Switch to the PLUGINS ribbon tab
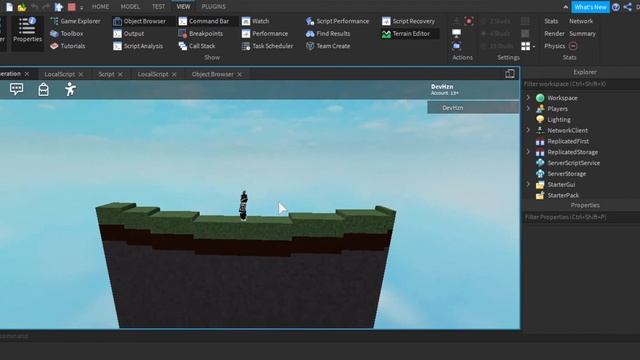 pyautogui.click(x=213, y=7)
